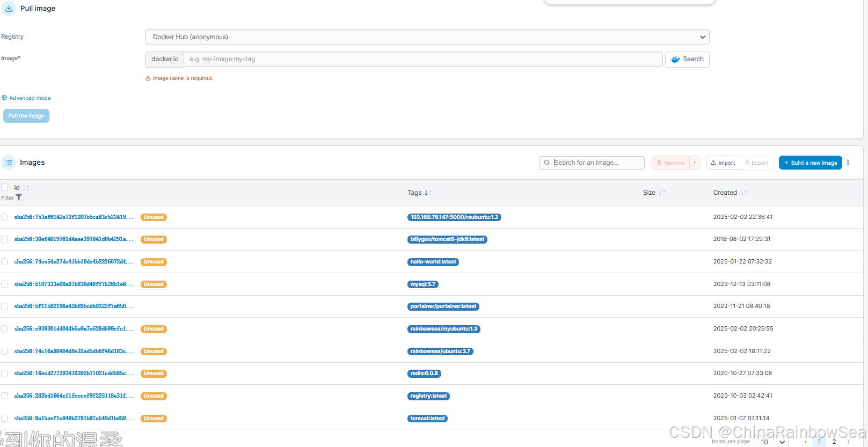Go to next page arrow
868x447 pixels.
[849, 442]
